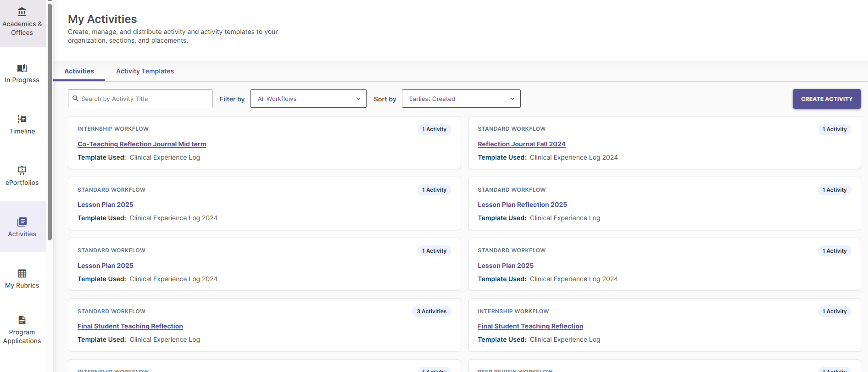Click the Program Applications document icon
This screenshot has width=868, height=372.
(x=22, y=320)
